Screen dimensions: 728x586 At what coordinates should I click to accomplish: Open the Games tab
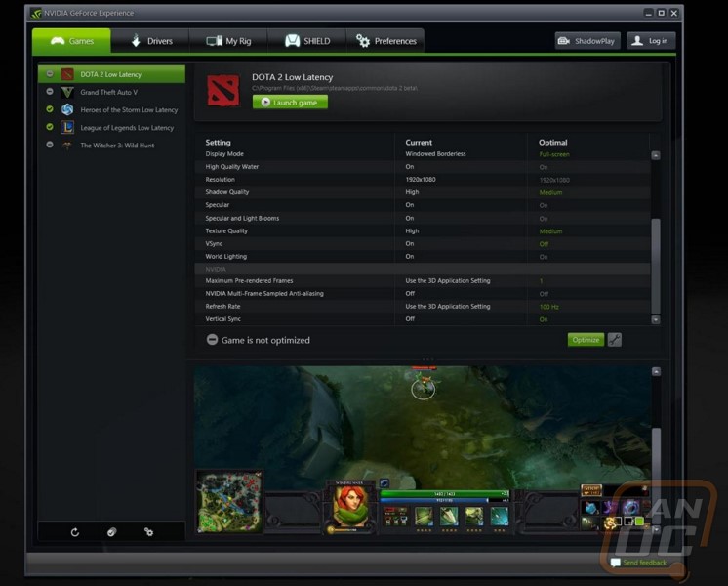click(71, 41)
